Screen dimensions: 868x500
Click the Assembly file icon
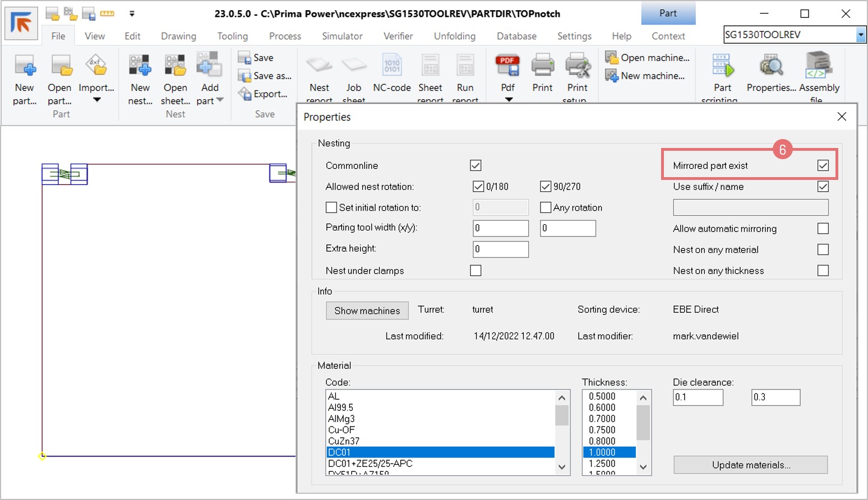click(819, 67)
